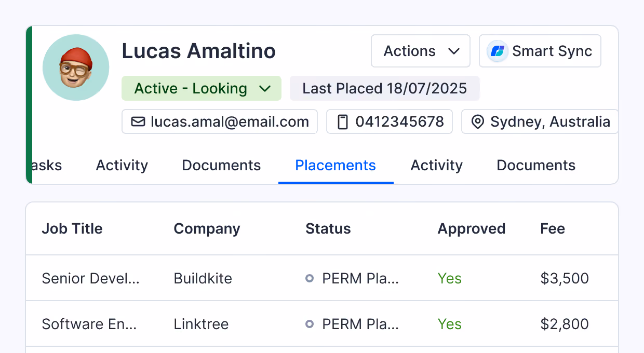The height and width of the screenshot is (353, 644).
Task: Click the Linktree company cell
Action: tap(201, 324)
